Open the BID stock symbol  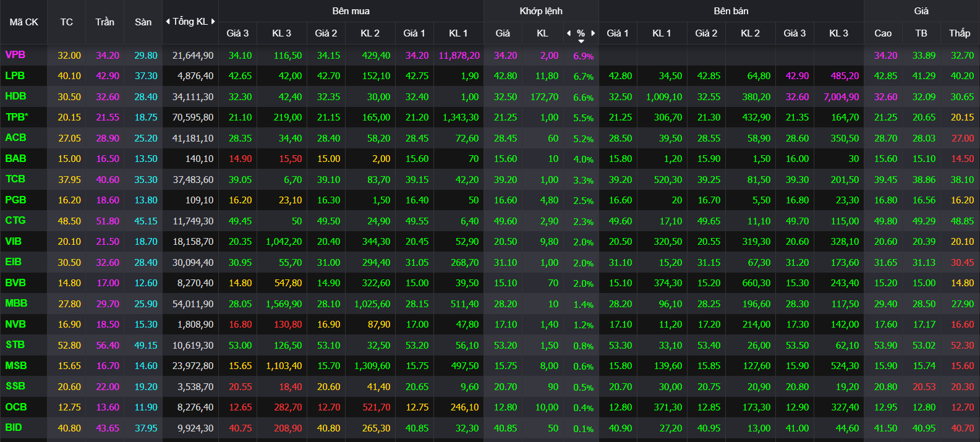pos(13,428)
